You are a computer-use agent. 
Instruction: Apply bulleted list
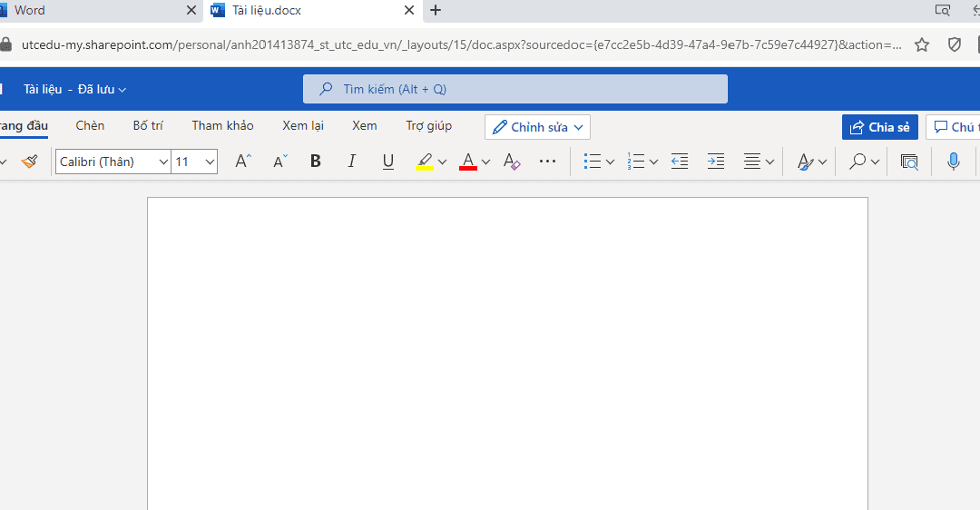pyautogui.click(x=592, y=162)
